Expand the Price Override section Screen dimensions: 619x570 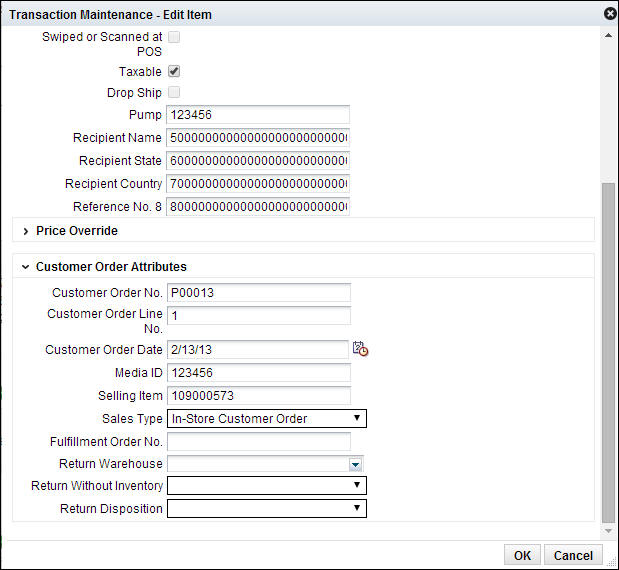pos(26,231)
